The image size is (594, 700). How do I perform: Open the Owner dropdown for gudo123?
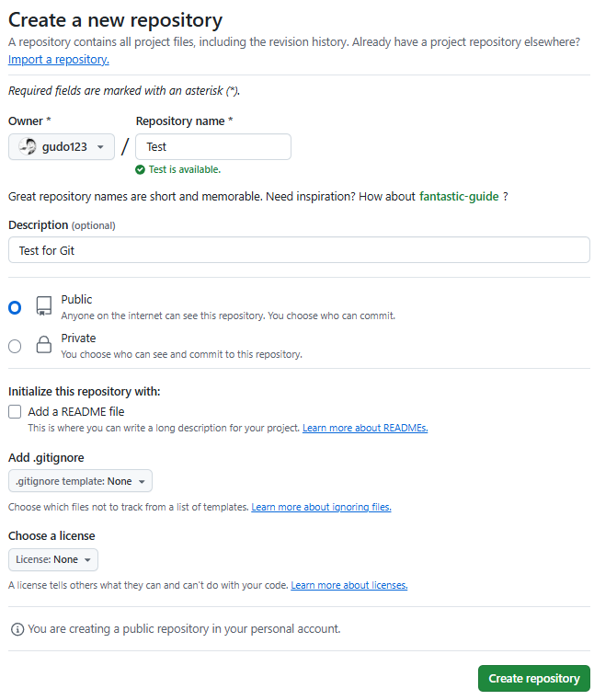click(62, 147)
